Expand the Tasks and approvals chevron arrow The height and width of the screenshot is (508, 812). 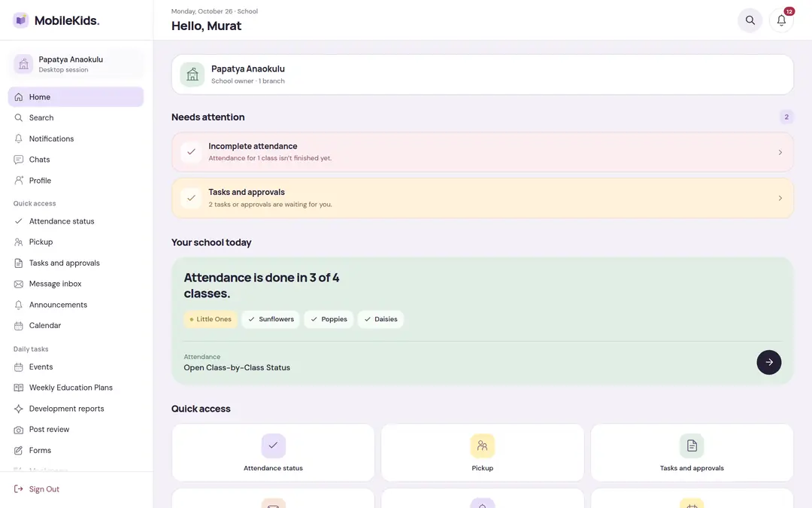tap(780, 198)
